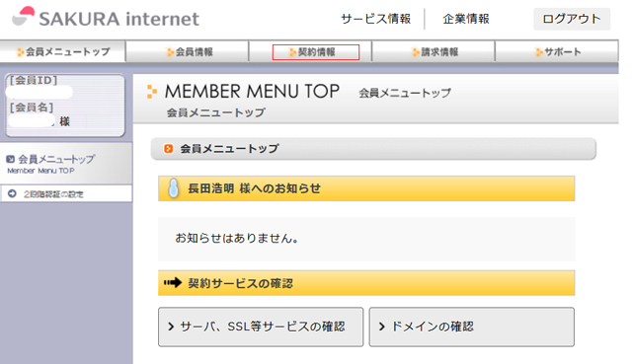
Task: Click the blue arrow icon beside sidebar 会員メニュートップ
Action: 11,159
